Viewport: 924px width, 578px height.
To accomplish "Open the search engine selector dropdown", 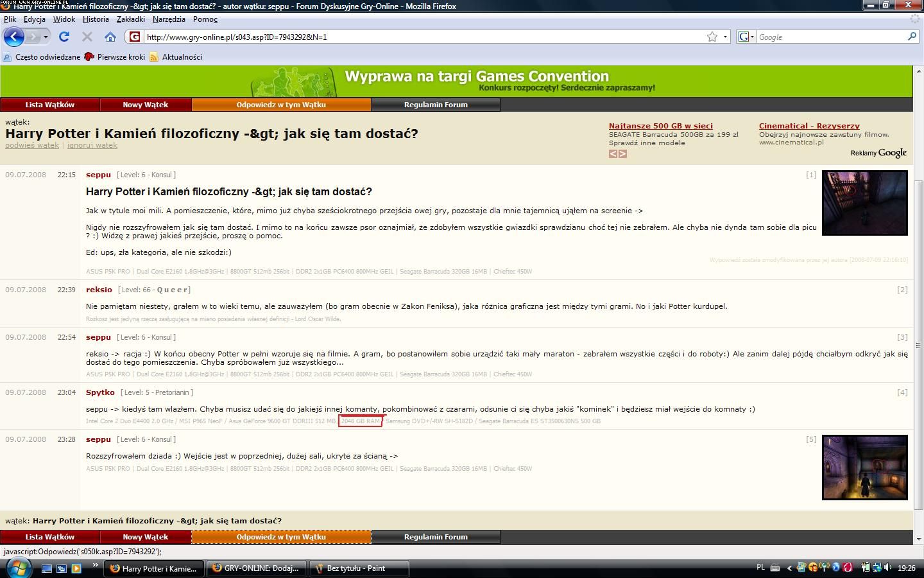I will (746, 37).
